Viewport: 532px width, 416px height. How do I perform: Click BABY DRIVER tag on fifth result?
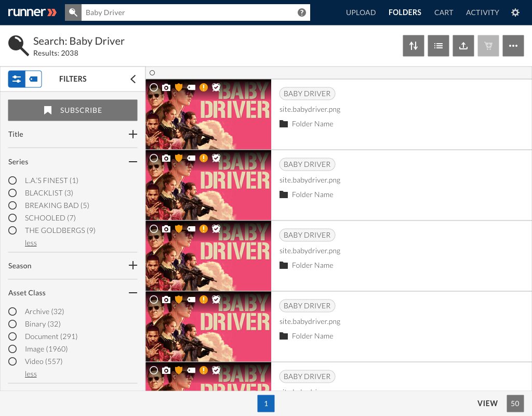pyautogui.click(x=307, y=376)
